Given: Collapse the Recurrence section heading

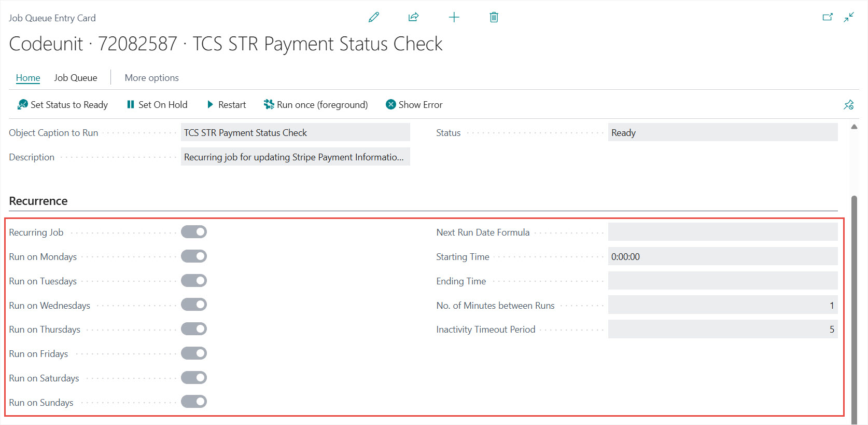Looking at the screenshot, I should coord(38,201).
